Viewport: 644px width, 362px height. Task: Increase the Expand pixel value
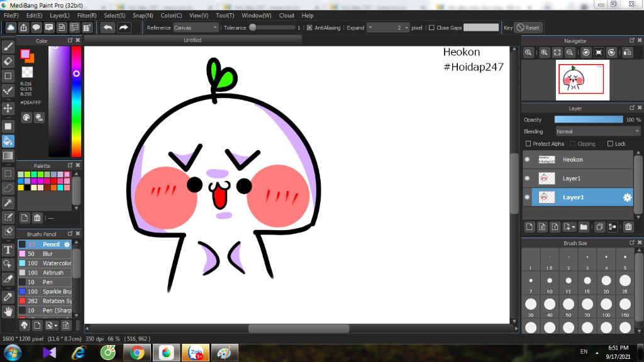[x=406, y=28]
